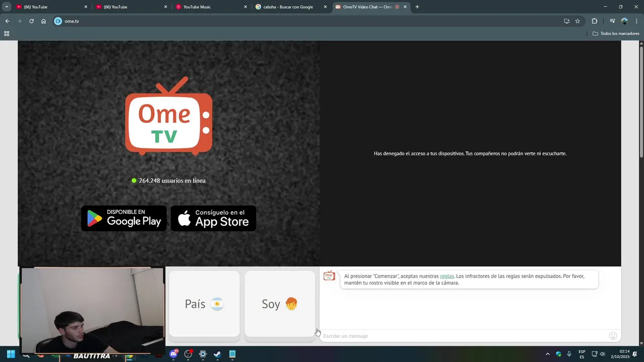Image resolution: width=644 pixels, height=362 pixels.
Task: Open the App Store download badge
Action: 213,218
